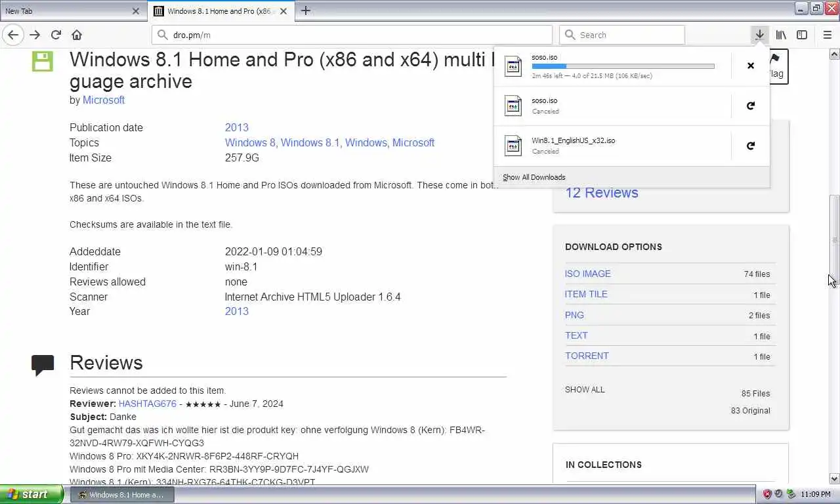Image resolution: width=840 pixels, height=504 pixels.
Task: Open the Library bookmarks icon
Action: (x=781, y=35)
